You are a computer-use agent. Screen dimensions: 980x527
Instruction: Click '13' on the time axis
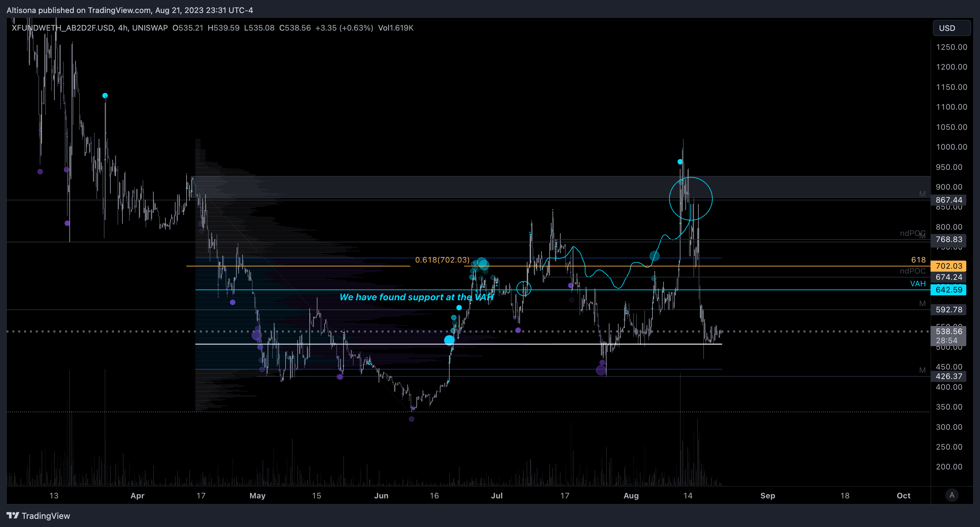(54, 495)
